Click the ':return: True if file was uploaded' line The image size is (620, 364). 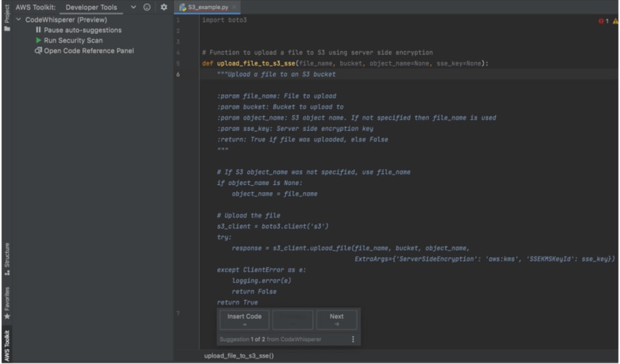pyautogui.click(x=302, y=139)
